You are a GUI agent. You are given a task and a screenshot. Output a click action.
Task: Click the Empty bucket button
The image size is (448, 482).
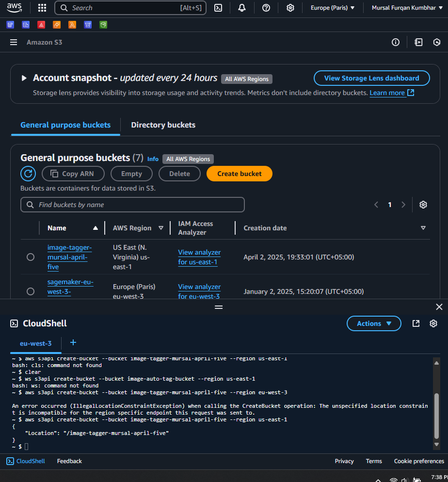click(131, 174)
